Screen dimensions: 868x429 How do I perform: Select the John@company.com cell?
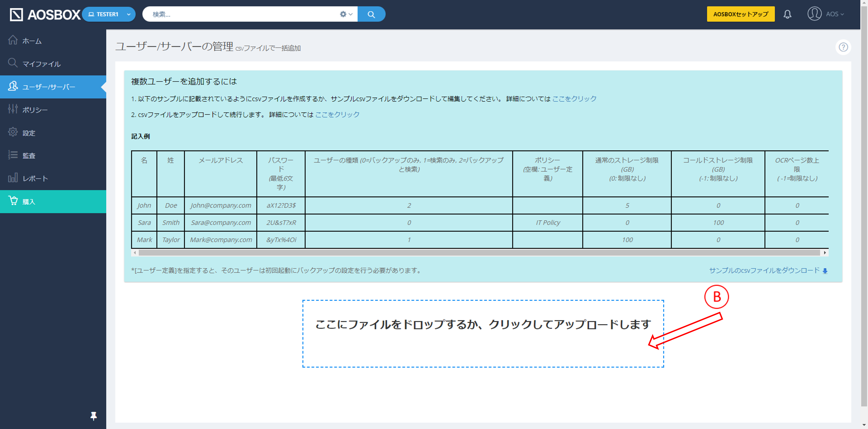click(x=221, y=206)
